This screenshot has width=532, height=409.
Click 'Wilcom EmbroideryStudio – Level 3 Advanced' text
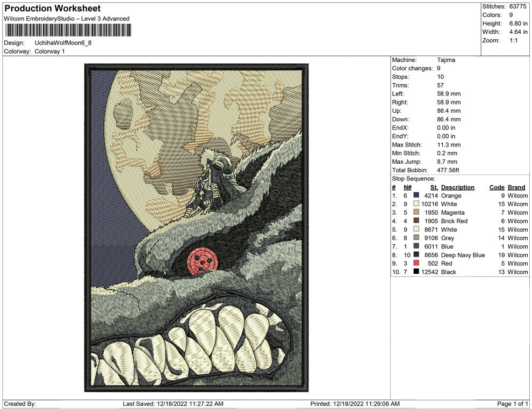(67, 19)
